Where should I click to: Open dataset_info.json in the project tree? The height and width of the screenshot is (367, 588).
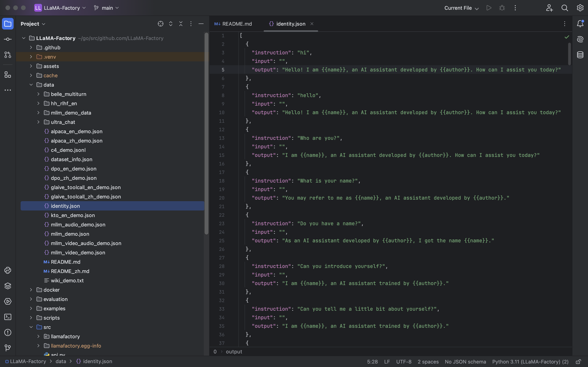(71, 159)
